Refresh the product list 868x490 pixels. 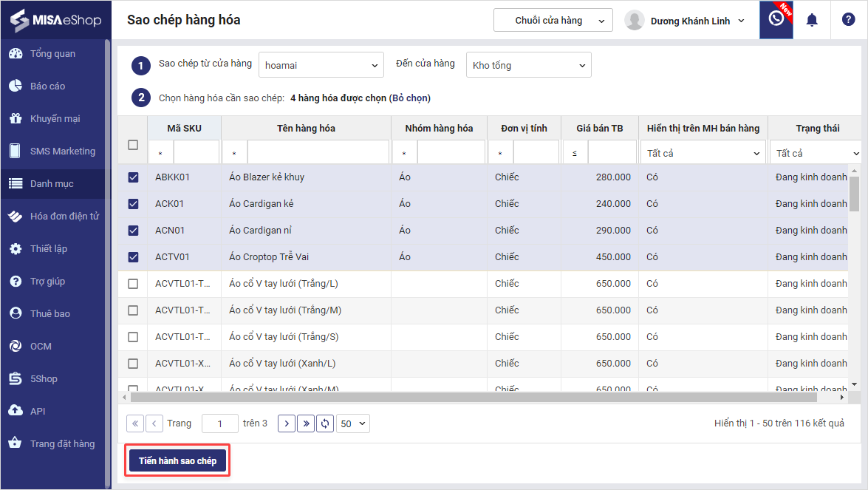pyautogui.click(x=325, y=423)
